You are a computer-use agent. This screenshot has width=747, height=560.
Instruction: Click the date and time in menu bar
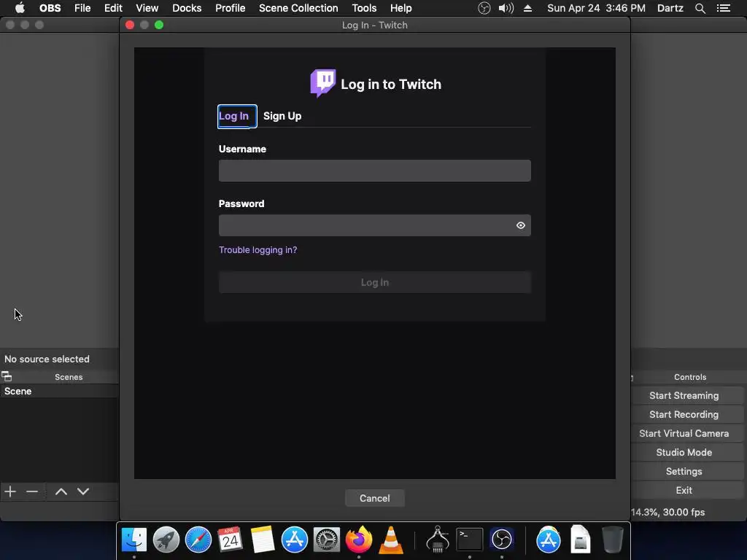pyautogui.click(x=596, y=8)
